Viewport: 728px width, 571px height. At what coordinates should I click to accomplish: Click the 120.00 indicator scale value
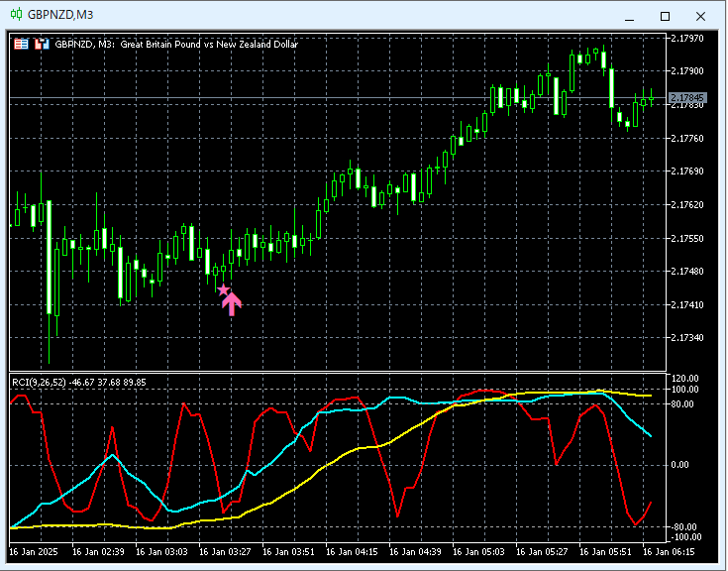pyautogui.click(x=685, y=379)
